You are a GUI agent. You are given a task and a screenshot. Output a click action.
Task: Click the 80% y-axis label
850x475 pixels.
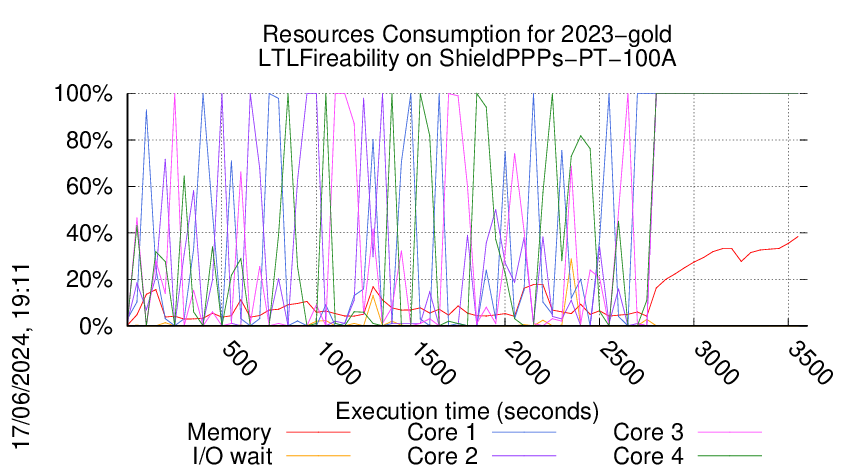[x=89, y=140]
